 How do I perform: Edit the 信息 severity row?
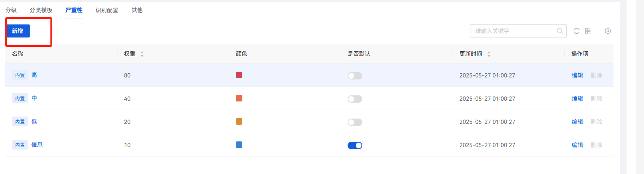coord(577,145)
